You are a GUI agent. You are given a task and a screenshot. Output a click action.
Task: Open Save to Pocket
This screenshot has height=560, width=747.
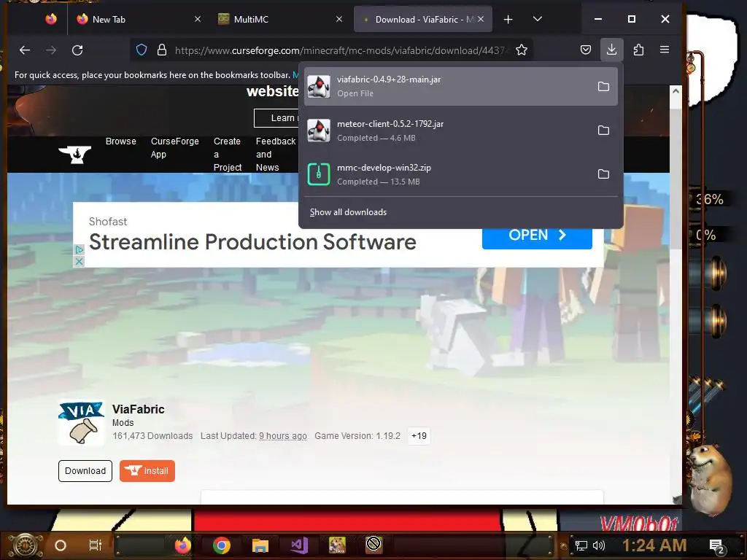(586, 50)
